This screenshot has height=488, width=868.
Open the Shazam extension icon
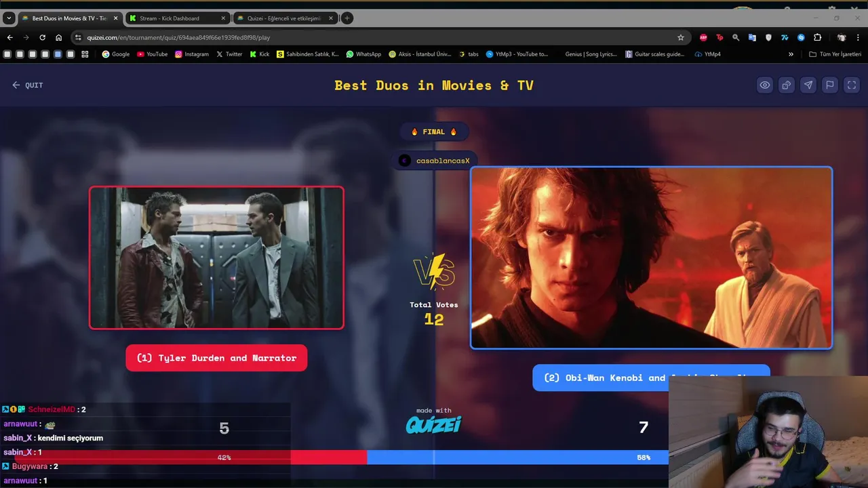[801, 37]
